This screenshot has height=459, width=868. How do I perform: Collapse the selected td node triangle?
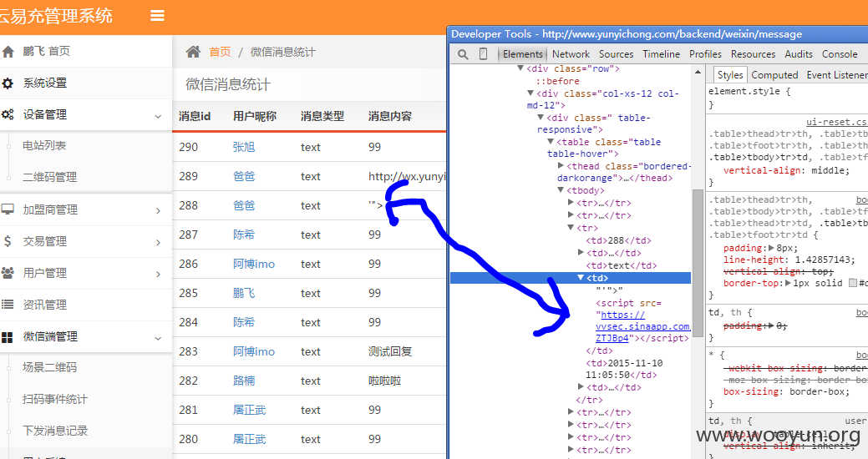[581, 277]
